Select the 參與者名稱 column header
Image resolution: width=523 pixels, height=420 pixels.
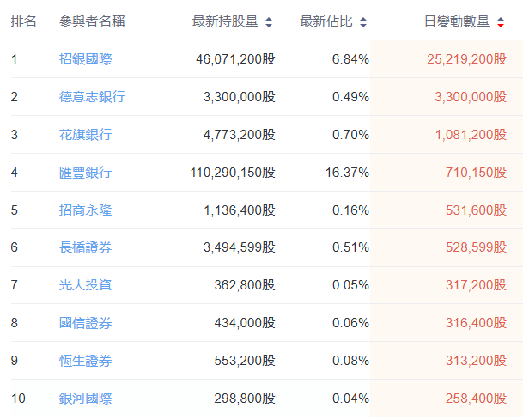pos(92,21)
